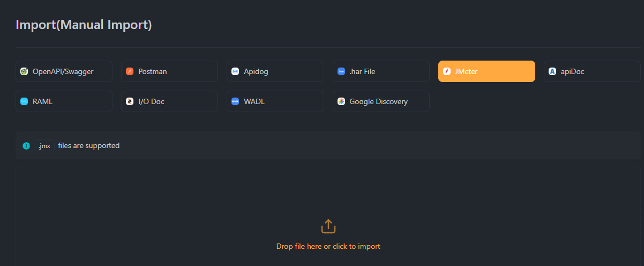Select the WADL import format

tap(275, 101)
